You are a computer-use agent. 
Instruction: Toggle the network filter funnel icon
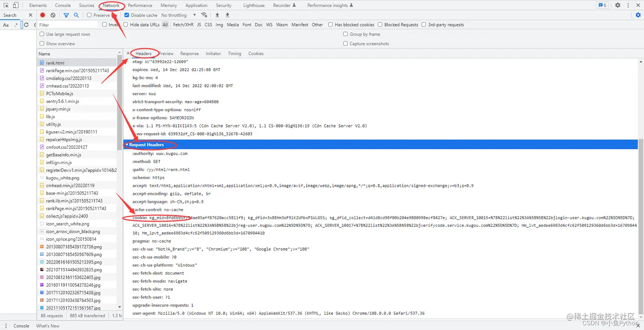pyautogui.click(x=66, y=15)
